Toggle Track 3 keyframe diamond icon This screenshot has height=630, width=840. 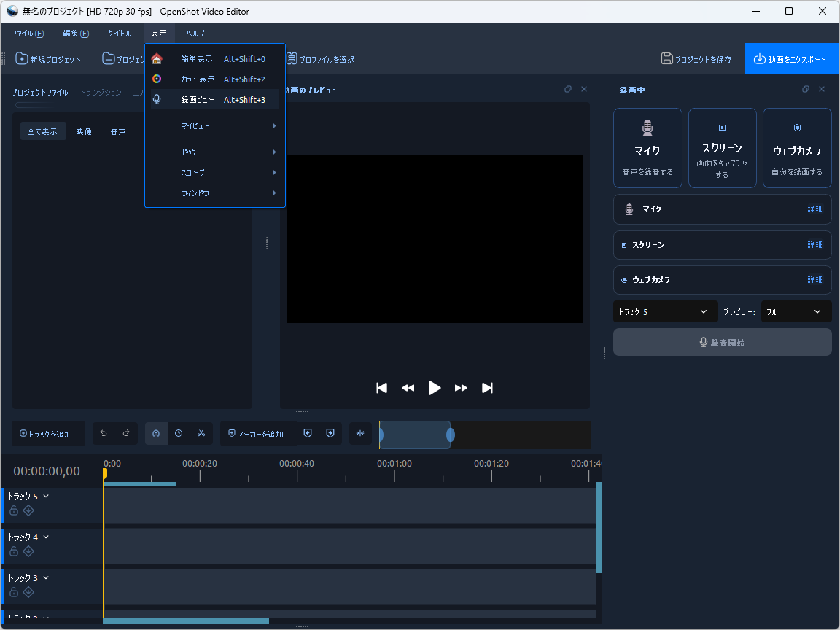click(29, 592)
